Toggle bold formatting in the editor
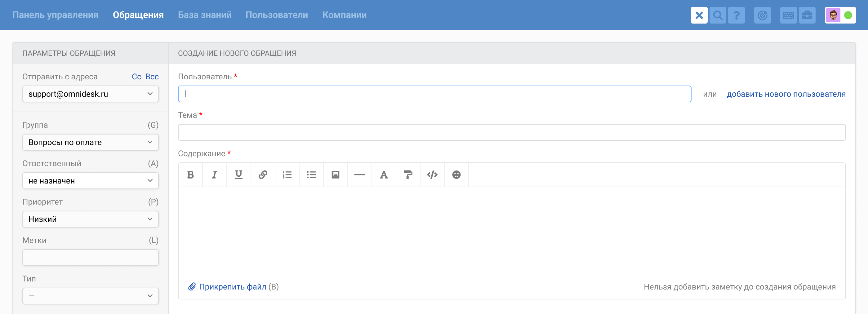This screenshot has height=314, width=868. click(190, 175)
